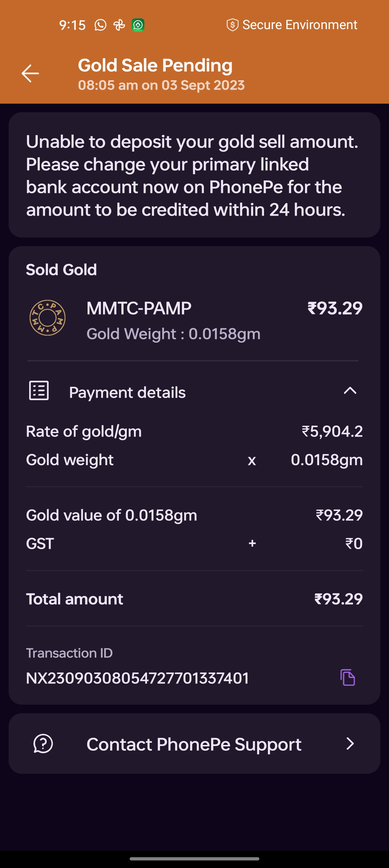Tap the green app notification icon
Image resolution: width=389 pixels, height=868 pixels.
[138, 25]
